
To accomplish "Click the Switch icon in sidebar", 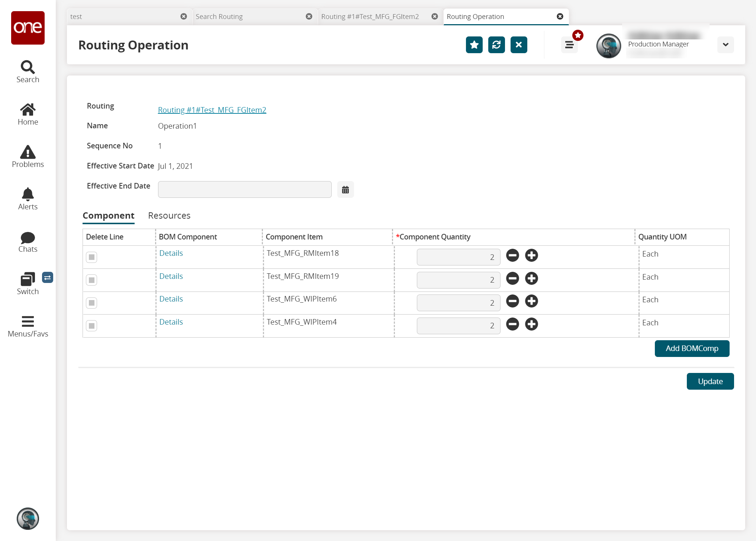I will coord(28,284).
